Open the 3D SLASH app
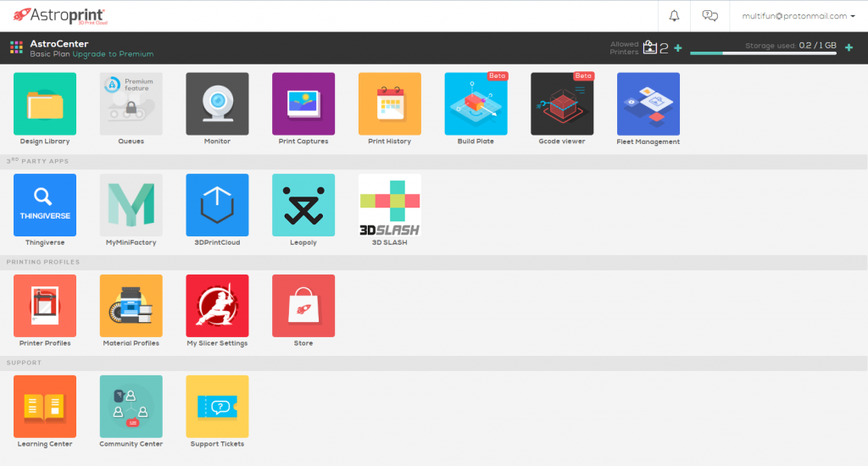The width and height of the screenshot is (868, 466). point(390,205)
